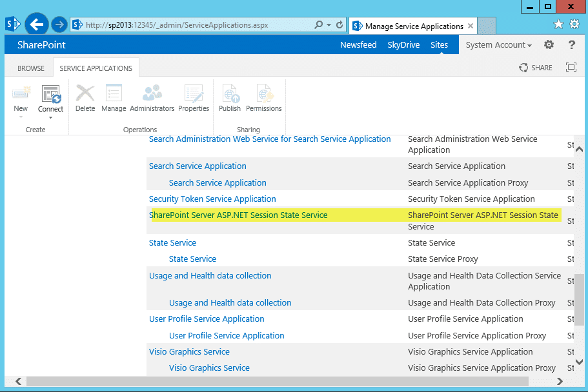Open the Manage ribbon icon
The width and height of the screenshot is (588, 392).
(114, 98)
